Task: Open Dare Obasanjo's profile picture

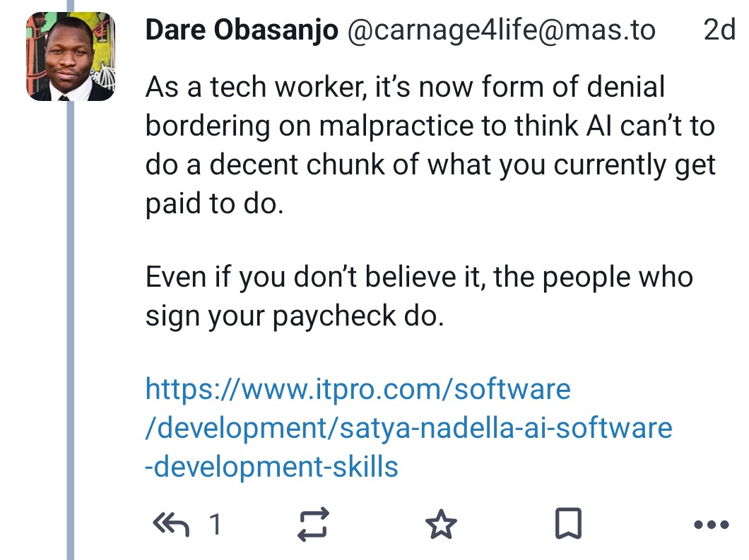Action: click(x=70, y=56)
